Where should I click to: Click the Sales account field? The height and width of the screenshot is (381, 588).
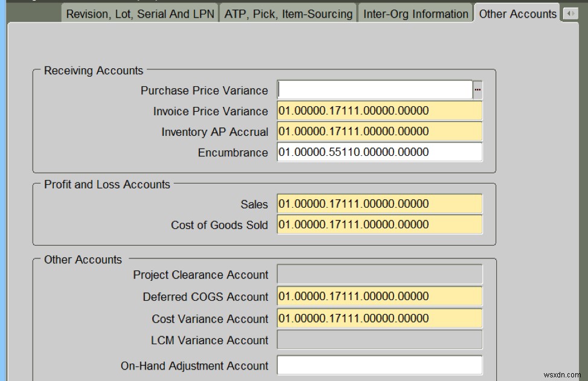click(379, 203)
